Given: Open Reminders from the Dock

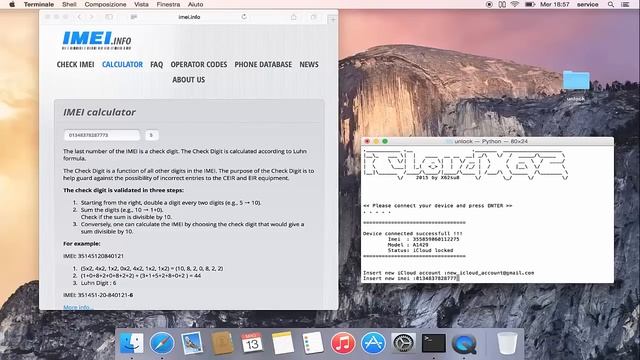Looking at the screenshot, I should click(x=313, y=343).
